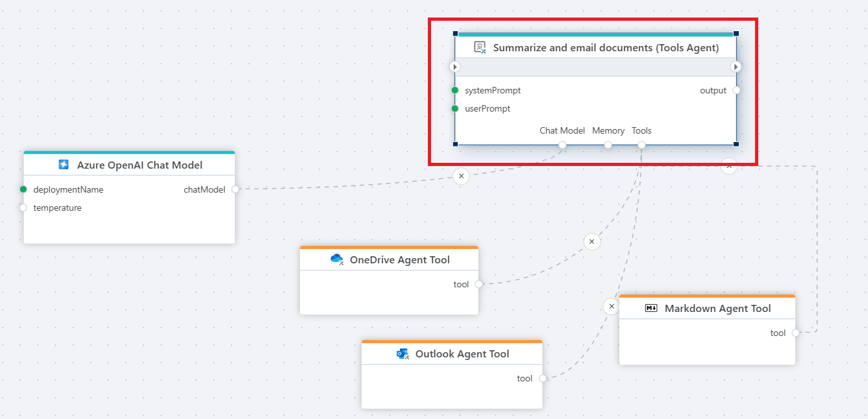This screenshot has width=868, height=419.
Task: Click the Memory connector port
Action: [608, 145]
